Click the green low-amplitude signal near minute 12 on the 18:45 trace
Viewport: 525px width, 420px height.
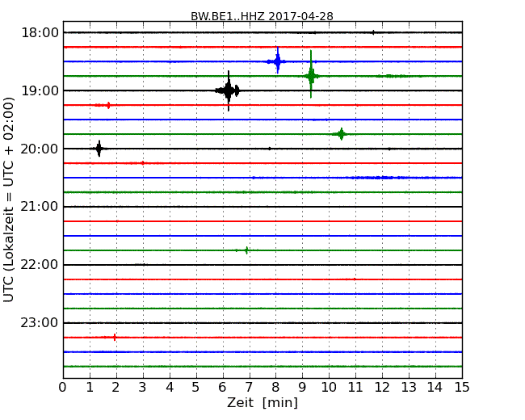[393, 76]
